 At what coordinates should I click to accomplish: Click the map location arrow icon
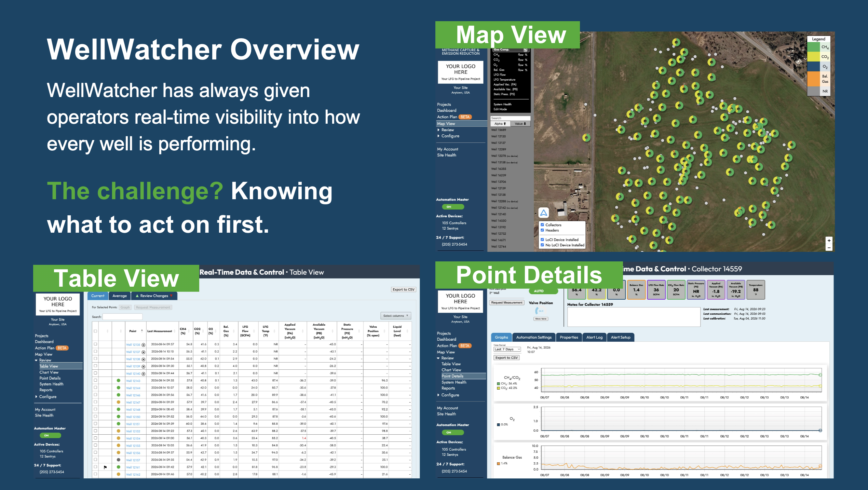coord(543,213)
